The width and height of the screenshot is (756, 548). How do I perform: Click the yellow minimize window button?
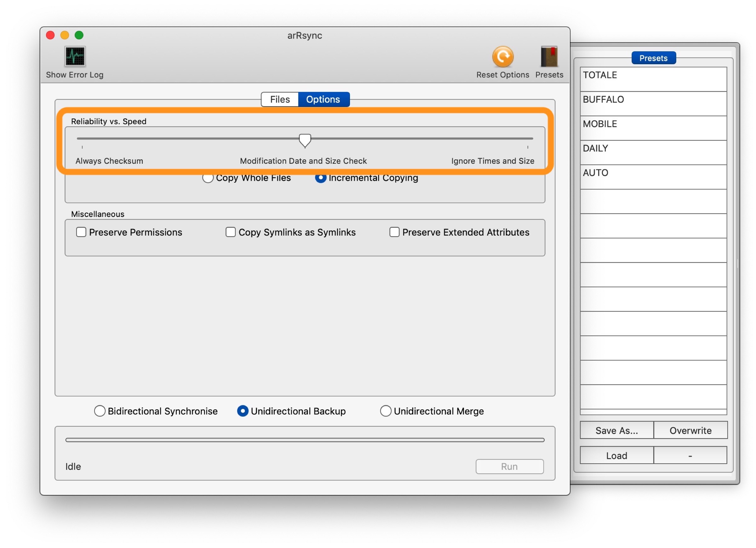pyautogui.click(x=65, y=35)
